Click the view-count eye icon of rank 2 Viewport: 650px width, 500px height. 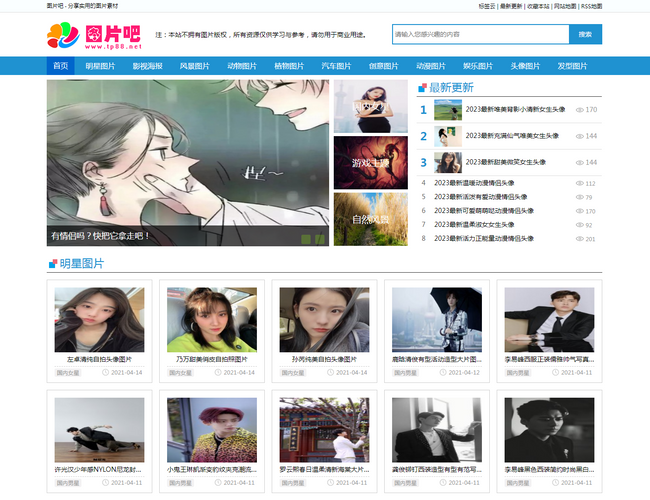pyautogui.click(x=580, y=136)
